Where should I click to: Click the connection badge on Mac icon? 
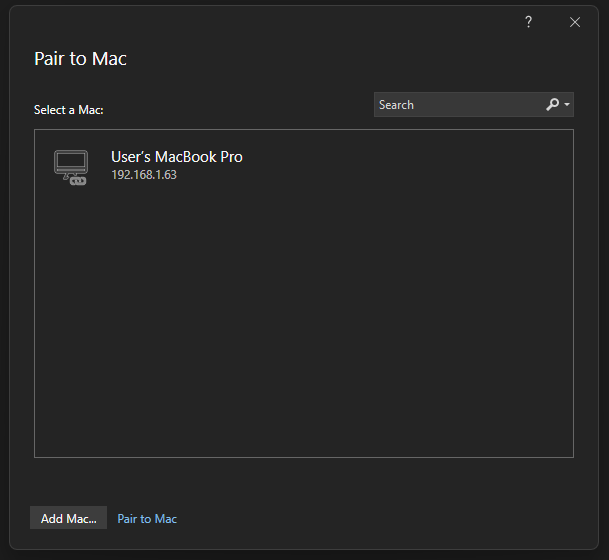(x=78, y=180)
